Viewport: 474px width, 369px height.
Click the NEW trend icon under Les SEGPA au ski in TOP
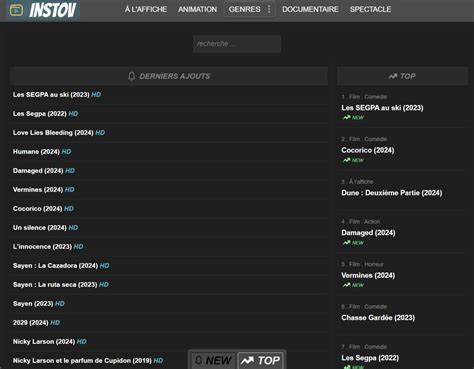(347, 117)
